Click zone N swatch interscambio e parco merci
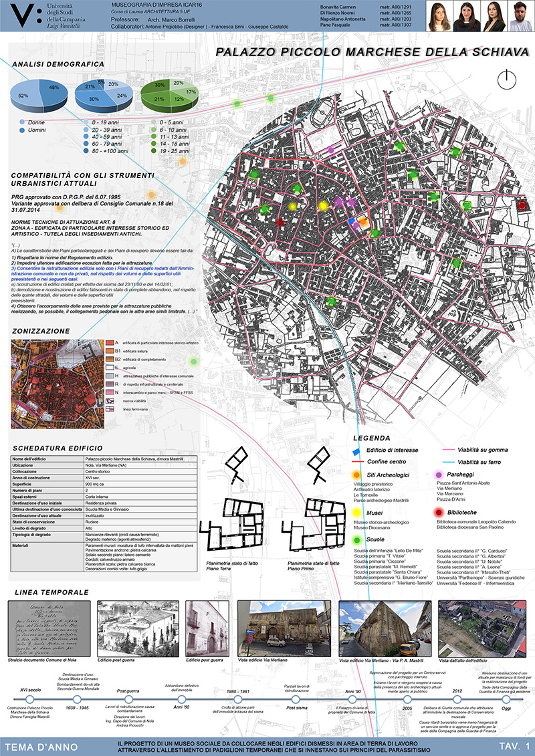 tap(110, 392)
